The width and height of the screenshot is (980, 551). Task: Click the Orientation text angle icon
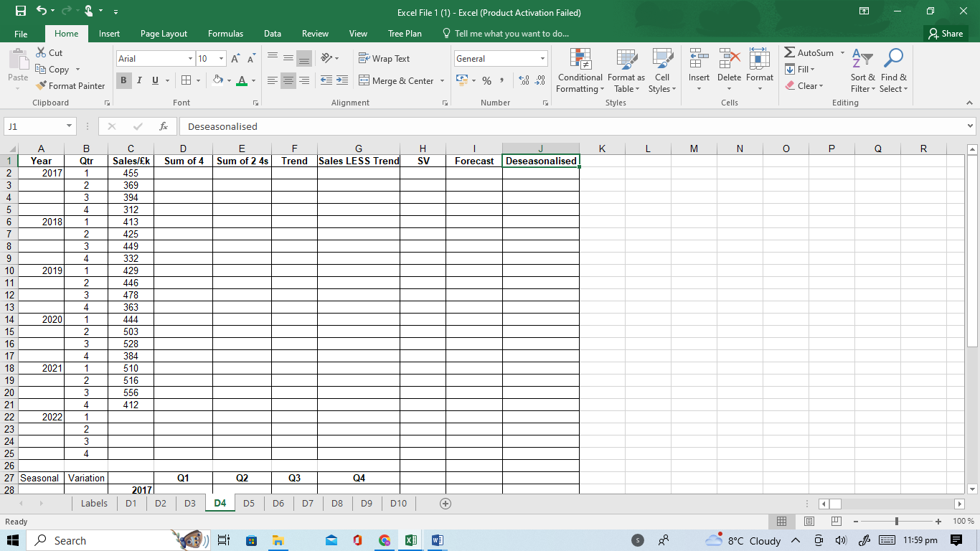(325, 59)
